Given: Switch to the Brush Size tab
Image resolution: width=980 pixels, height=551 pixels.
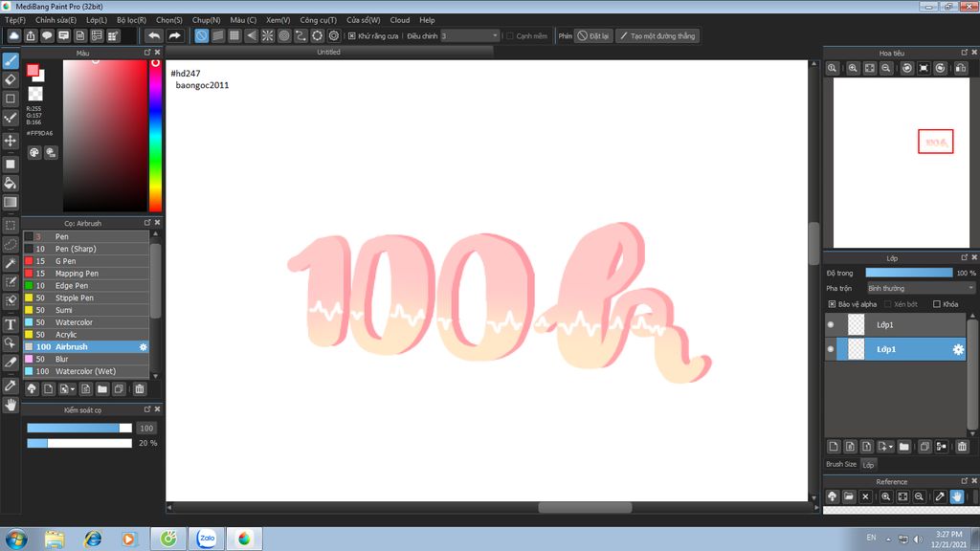Looking at the screenshot, I should tap(841, 464).
